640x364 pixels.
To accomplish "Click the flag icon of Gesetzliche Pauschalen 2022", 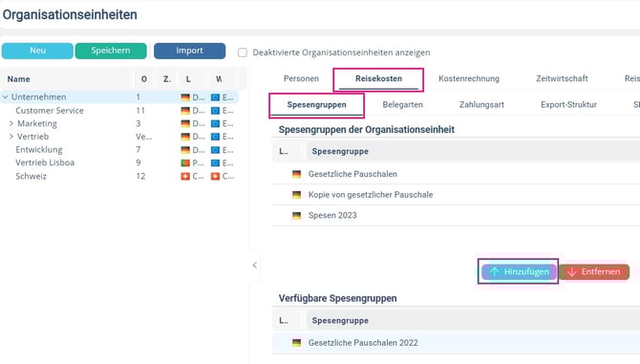I will (x=297, y=343).
